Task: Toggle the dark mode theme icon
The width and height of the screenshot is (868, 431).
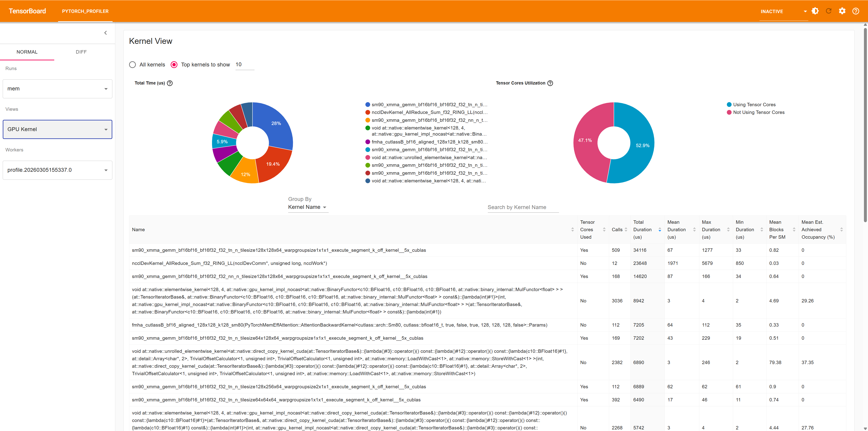Action: click(x=815, y=11)
